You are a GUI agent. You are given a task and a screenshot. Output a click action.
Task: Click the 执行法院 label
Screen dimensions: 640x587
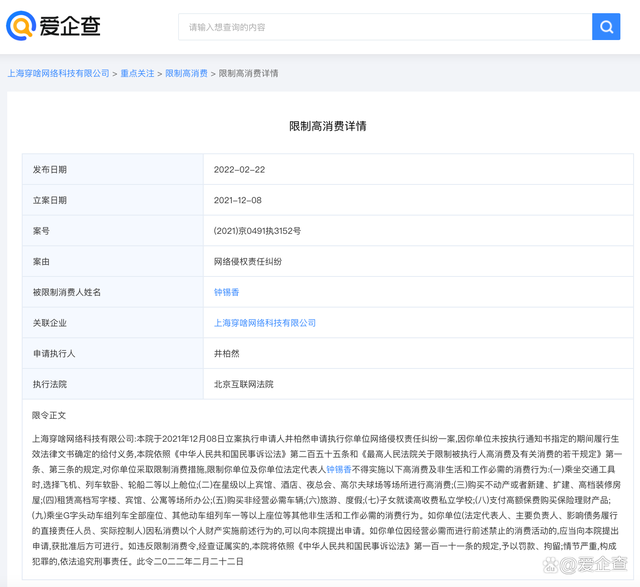tap(50, 384)
